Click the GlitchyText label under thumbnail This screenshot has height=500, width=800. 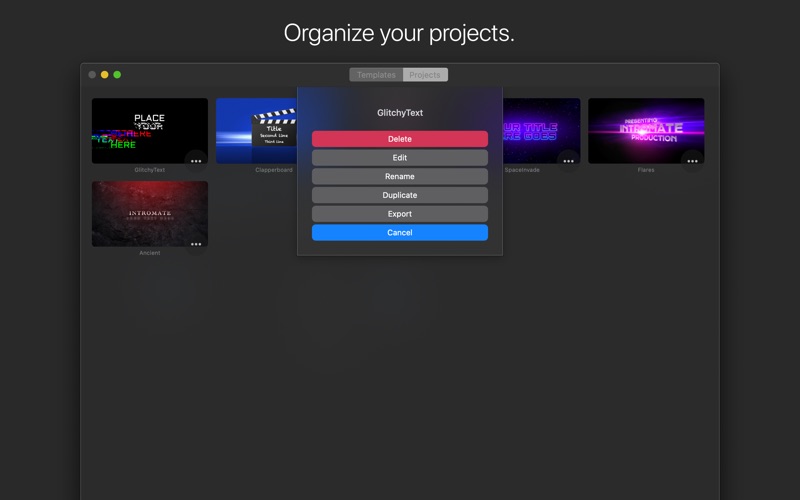click(149, 170)
